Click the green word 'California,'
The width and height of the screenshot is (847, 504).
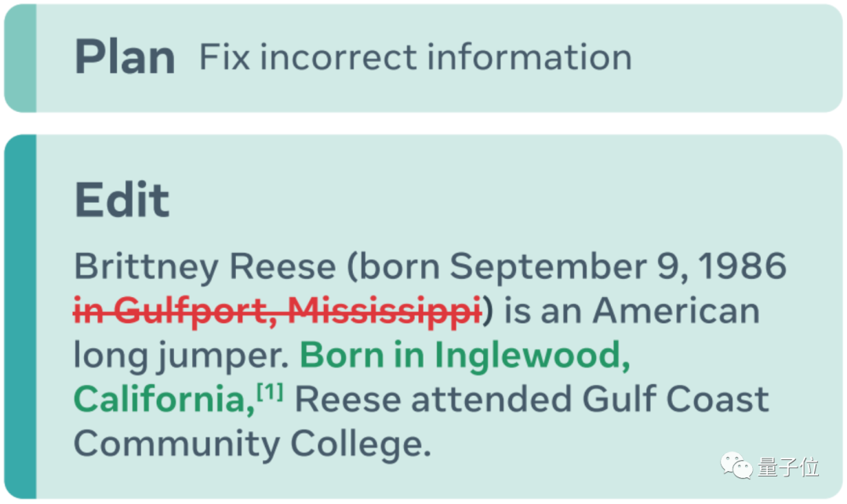(x=164, y=401)
